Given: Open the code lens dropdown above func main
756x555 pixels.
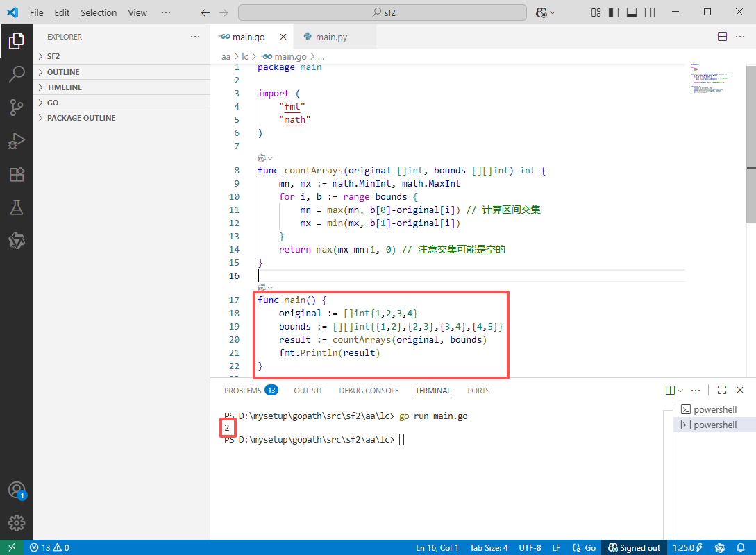Looking at the screenshot, I should [x=271, y=288].
